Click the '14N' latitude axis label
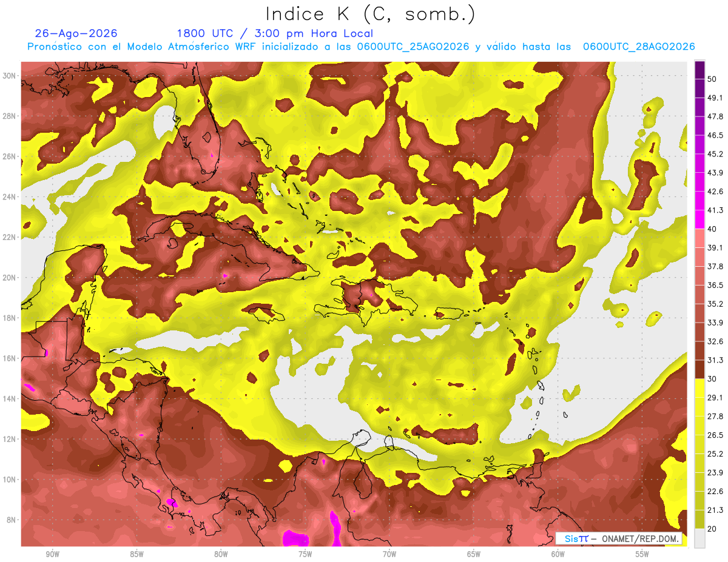 (x=9, y=399)
